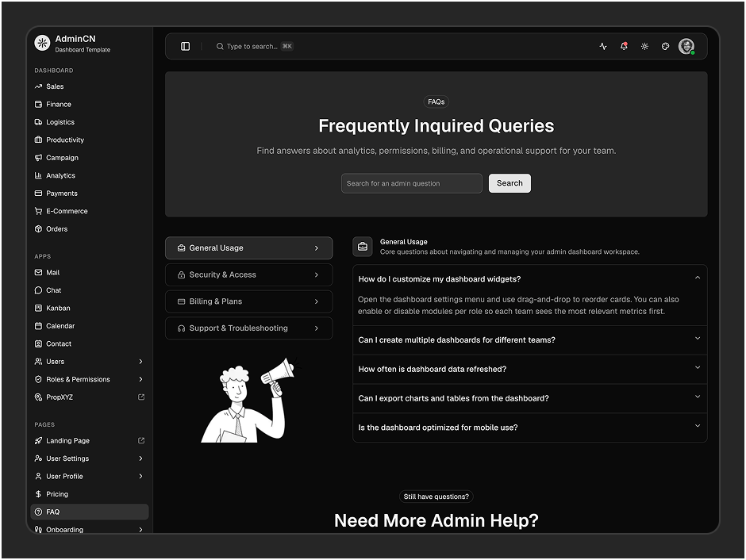Image resolution: width=746 pixels, height=560 pixels.
Task: Open the Finance dashboard
Action: coord(90,104)
